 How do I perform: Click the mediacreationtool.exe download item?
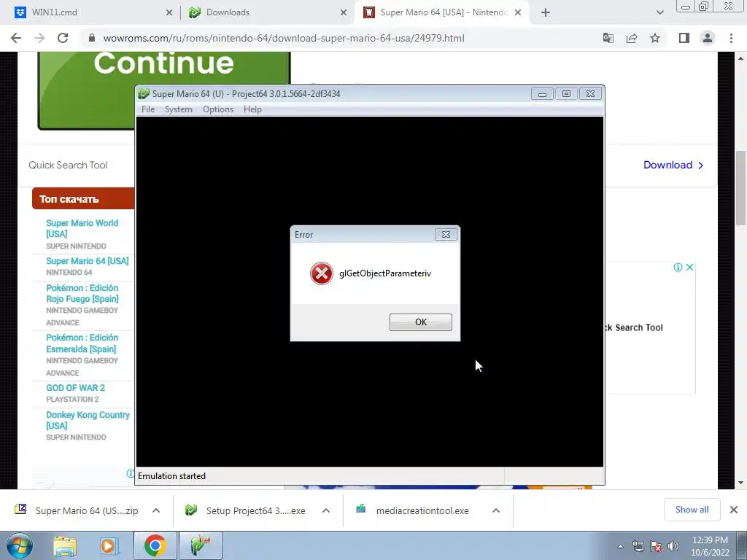pyautogui.click(x=414, y=510)
